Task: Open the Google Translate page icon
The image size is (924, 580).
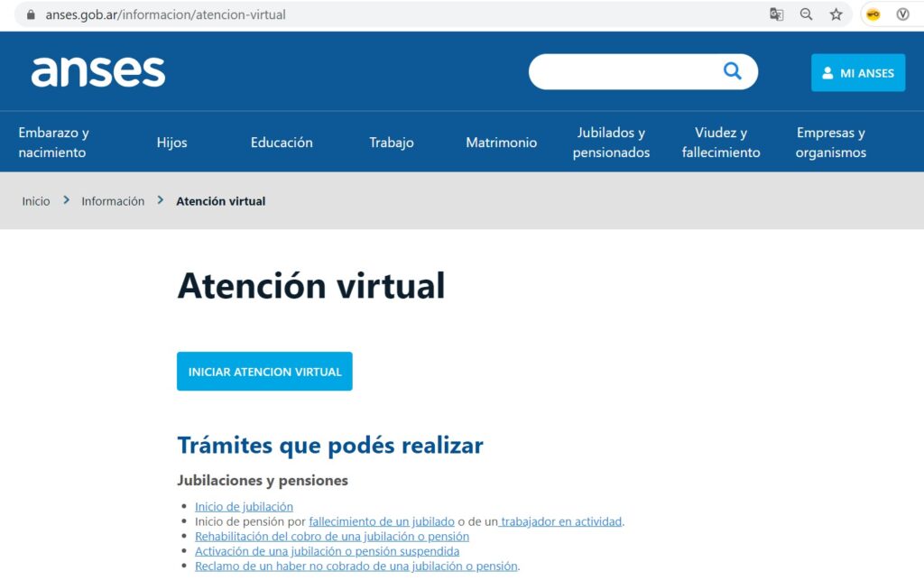Action: click(x=777, y=14)
